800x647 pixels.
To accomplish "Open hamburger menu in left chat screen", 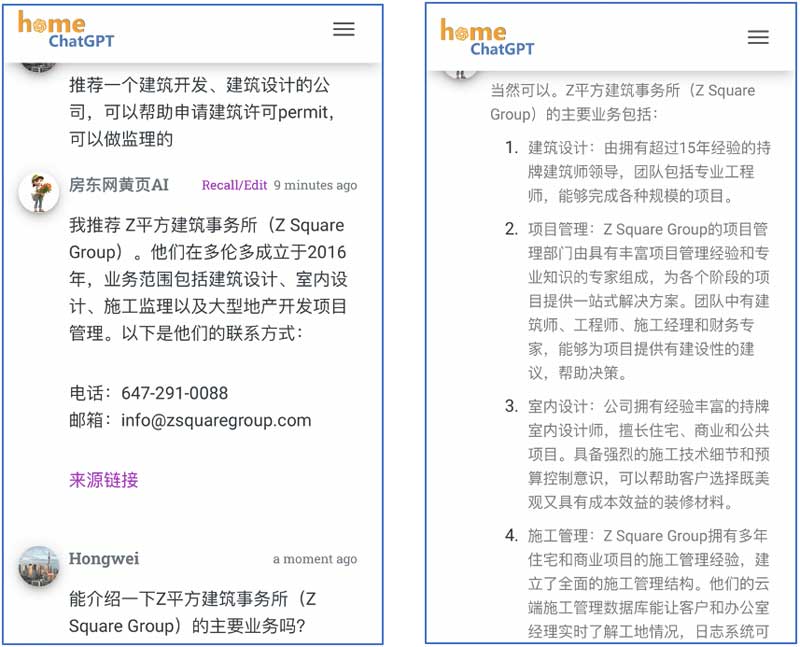I will [x=344, y=29].
